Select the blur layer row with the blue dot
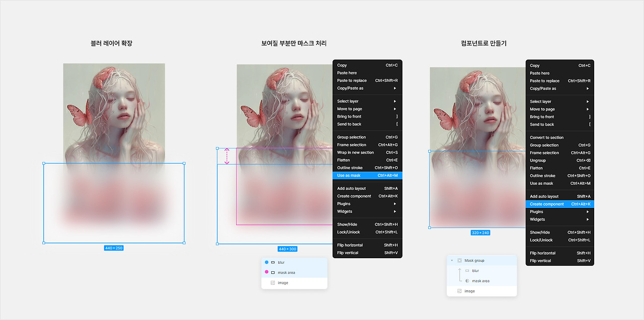Viewport: 644px width, 320px height. pos(294,262)
